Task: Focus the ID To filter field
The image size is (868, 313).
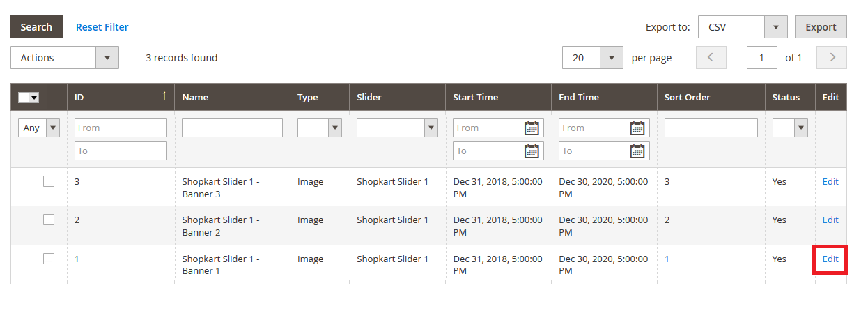Action: click(x=121, y=151)
